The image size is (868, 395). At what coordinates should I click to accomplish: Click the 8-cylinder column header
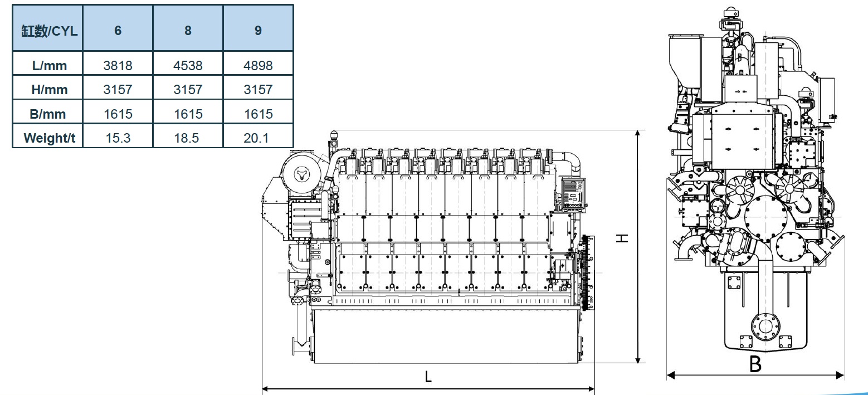(188, 28)
